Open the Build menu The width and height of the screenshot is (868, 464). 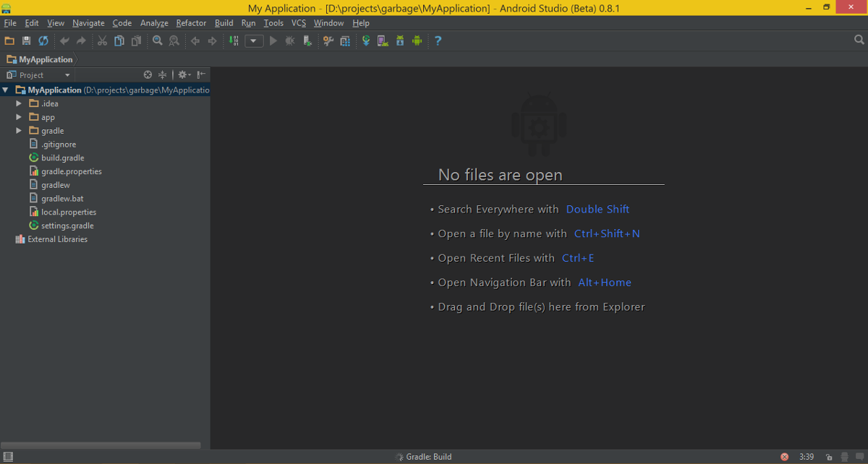coord(224,23)
